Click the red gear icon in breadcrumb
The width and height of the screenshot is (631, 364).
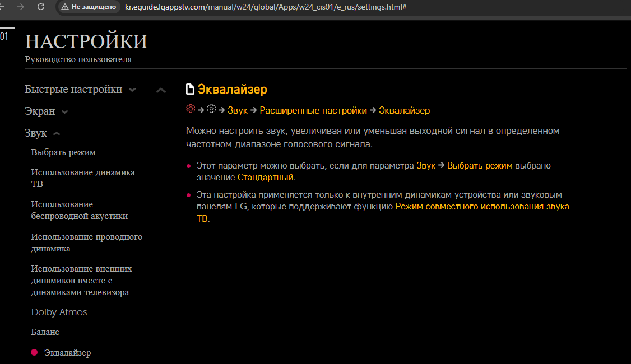coord(191,109)
